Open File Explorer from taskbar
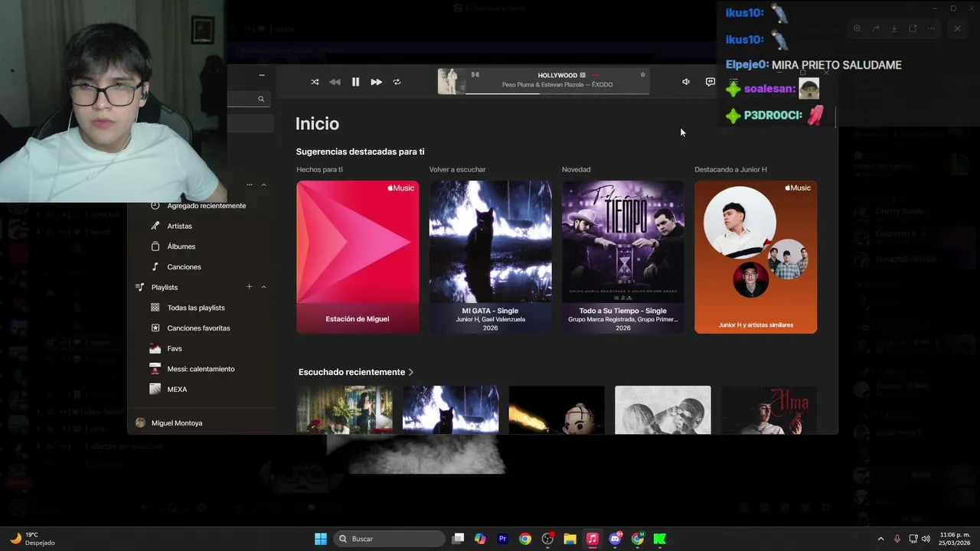Image resolution: width=980 pixels, height=551 pixels. coord(570,539)
